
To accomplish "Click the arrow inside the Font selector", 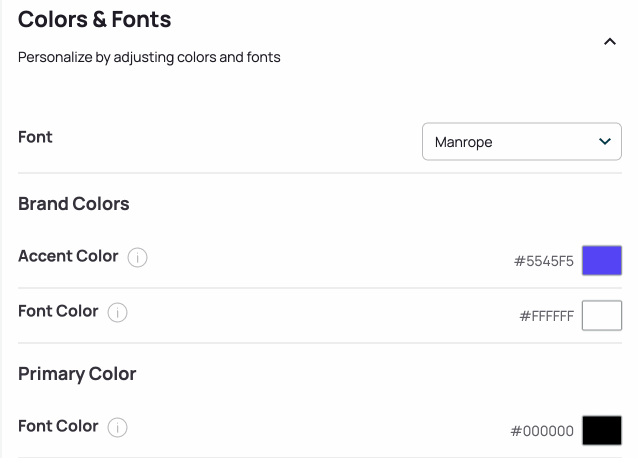I will pyautogui.click(x=605, y=142).
